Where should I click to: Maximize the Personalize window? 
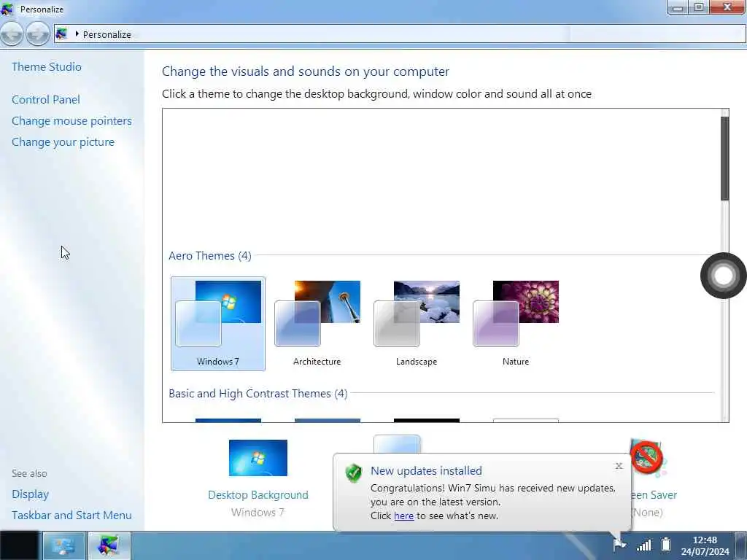[699, 7]
